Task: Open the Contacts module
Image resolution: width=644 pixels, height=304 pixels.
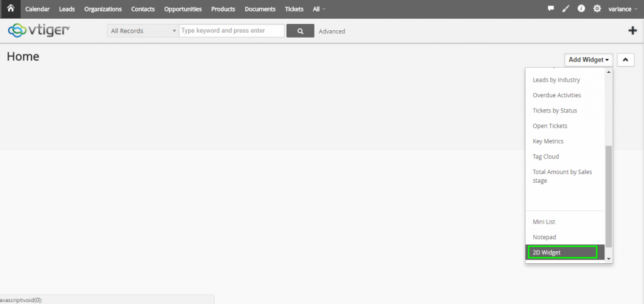Action: pyautogui.click(x=143, y=9)
